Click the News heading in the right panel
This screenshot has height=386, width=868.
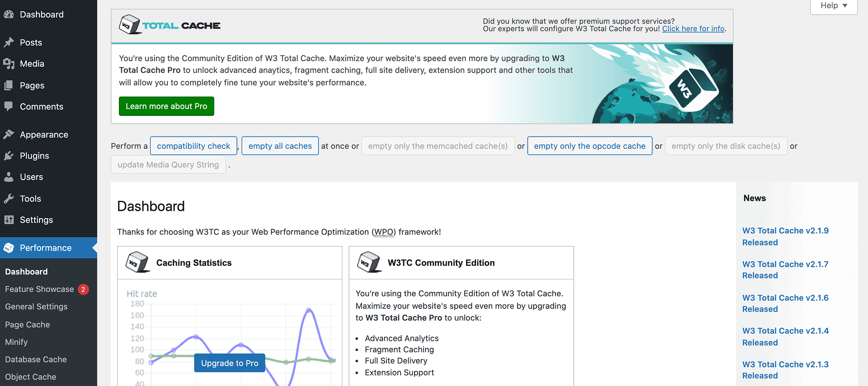coord(755,198)
